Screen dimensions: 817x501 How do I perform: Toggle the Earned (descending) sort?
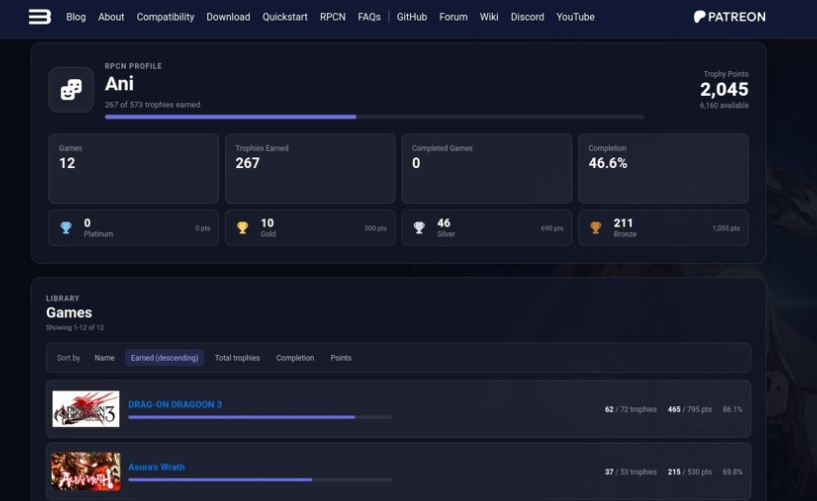click(164, 358)
